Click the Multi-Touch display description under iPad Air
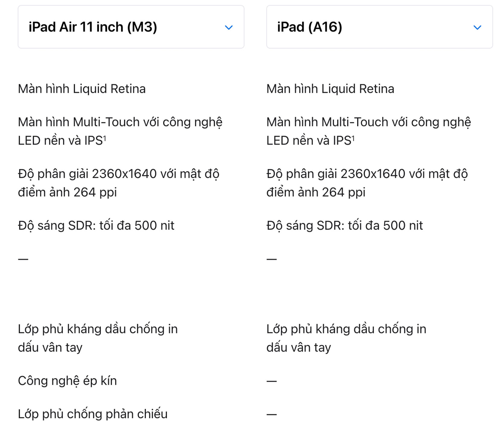This screenshot has width=504, height=433. click(x=120, y=131)
